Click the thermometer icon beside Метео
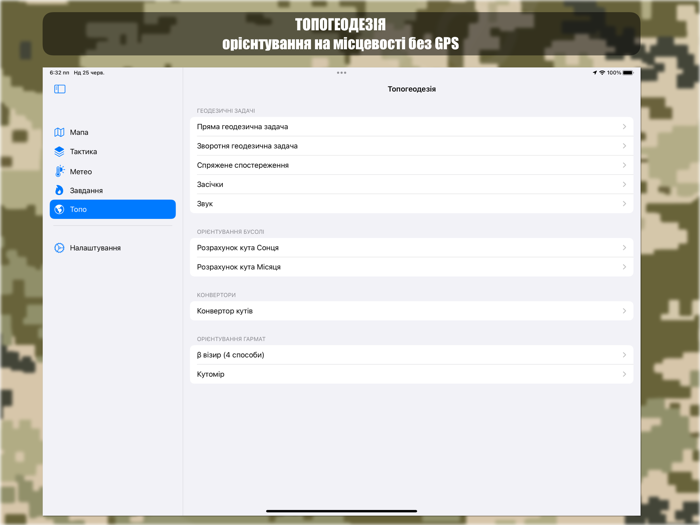 [59, 171]
